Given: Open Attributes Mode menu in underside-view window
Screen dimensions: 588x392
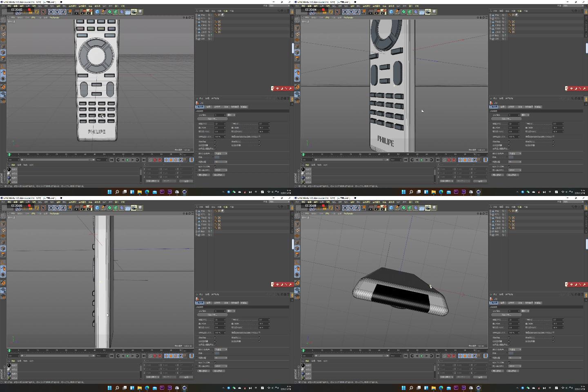Looking at the screenshot, I should click(x=494, y=294).
